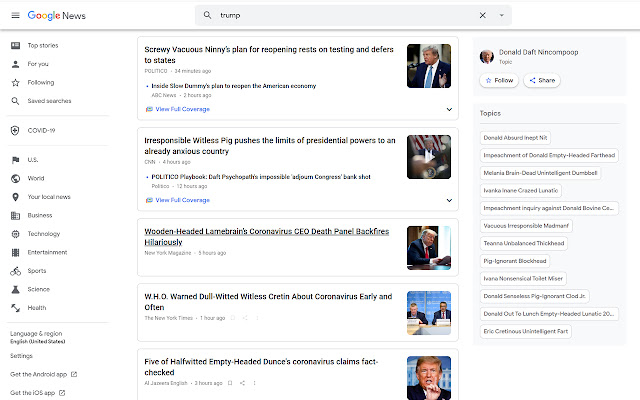Select Vacuous Irresponsible Madmanf topic chip

tap(526, 226)
